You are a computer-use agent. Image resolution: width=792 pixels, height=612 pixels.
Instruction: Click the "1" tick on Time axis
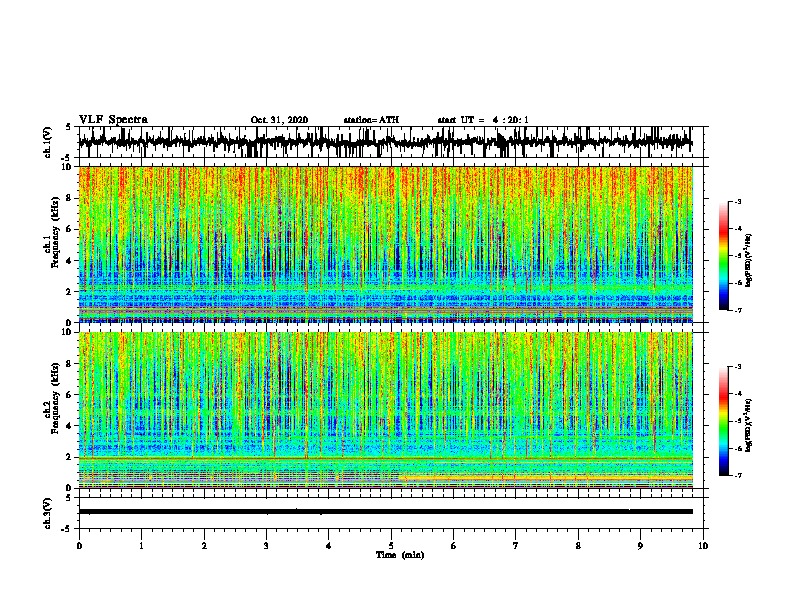[141, 546]
